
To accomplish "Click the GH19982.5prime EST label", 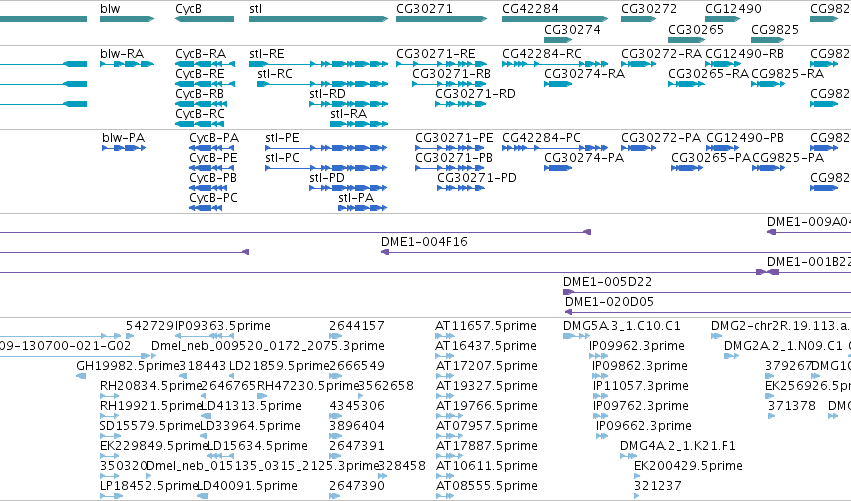I will (128, 366).
